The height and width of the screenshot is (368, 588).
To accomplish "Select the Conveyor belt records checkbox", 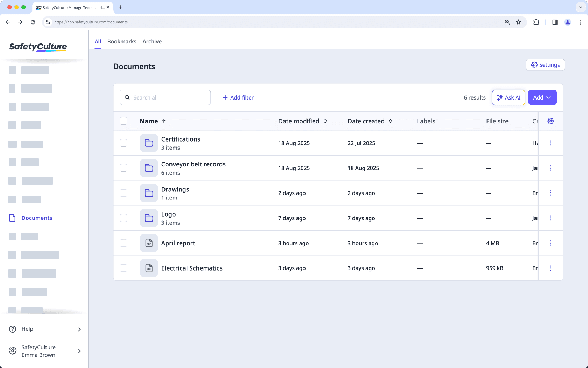I will coord(124,168).
